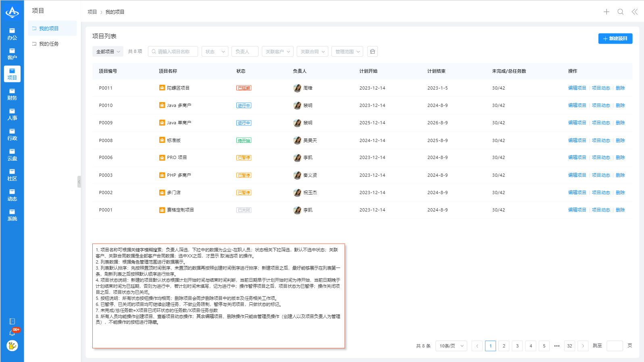Select 我的项目 in the side menu
The height and width of the screenshot is (362, 644).
click(x=52, y=28)
